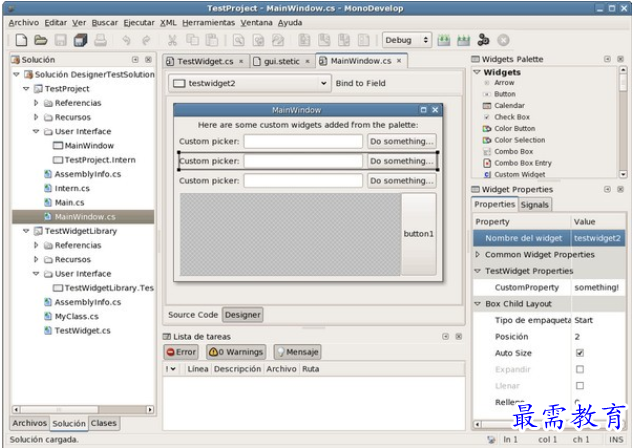The width and height of the screenshot is (634, 448).
Task: Switch to the Signals tab
Action: tap(534, 205)
